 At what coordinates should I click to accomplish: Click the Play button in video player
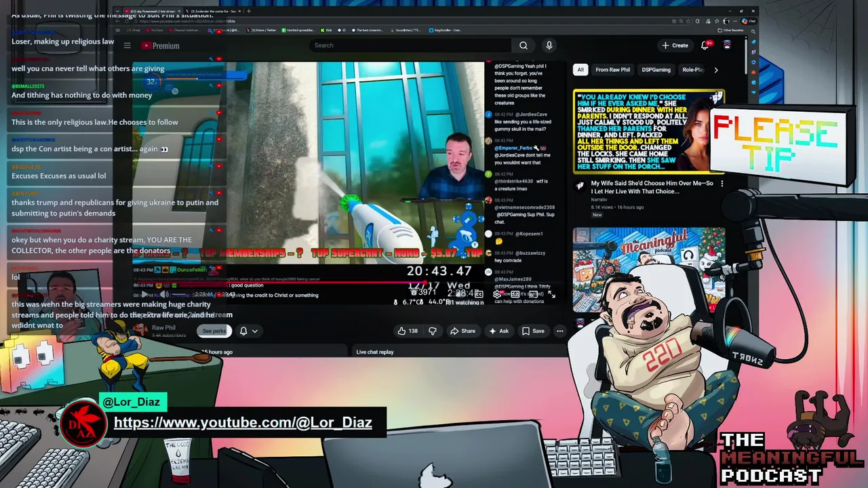click(x=144, y=294)
